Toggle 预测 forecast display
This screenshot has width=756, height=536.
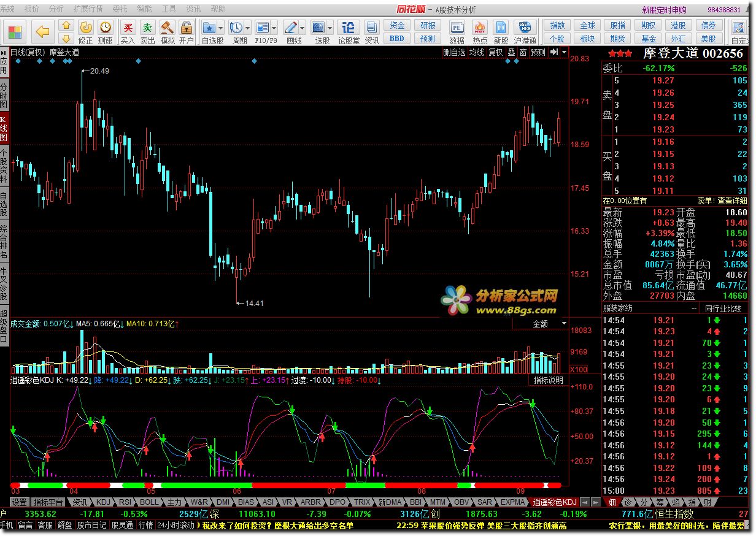[x=538, y=52]
